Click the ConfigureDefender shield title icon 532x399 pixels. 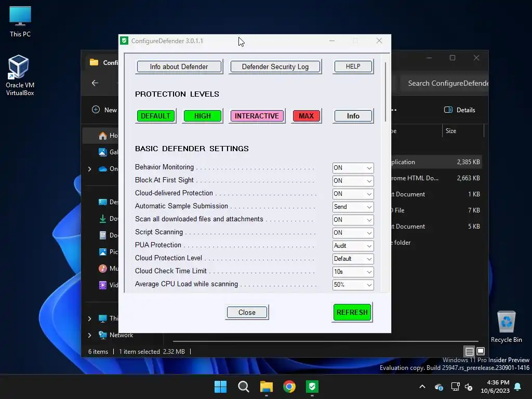(124, 41)
